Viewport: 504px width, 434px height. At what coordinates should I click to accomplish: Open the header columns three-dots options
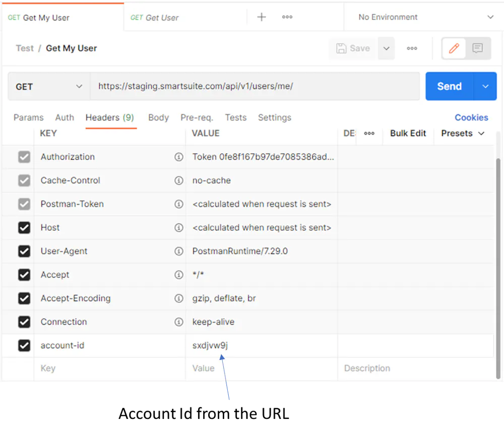click(369, 134)
